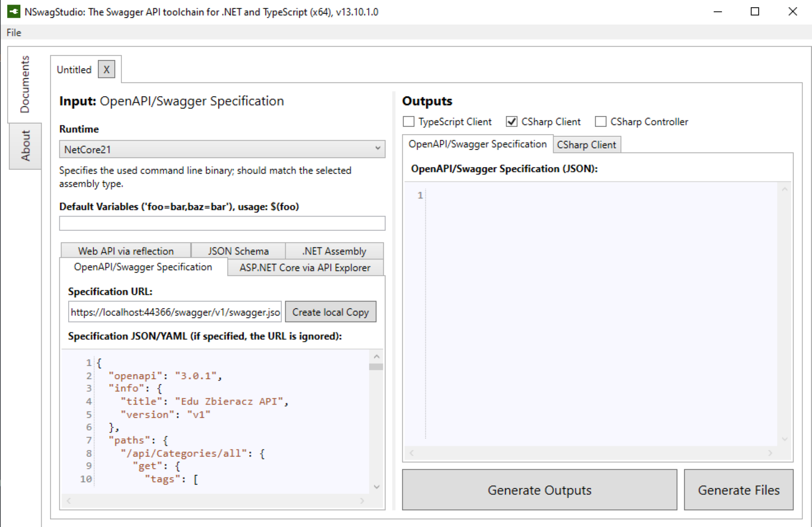Click the JSON editor up scroll arrow
This screenshot has width=812, height=527.
pyautogui.click(x=376, y=357)
